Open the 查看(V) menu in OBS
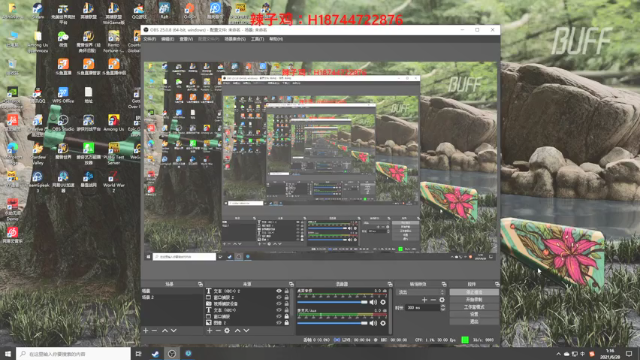This screenshot has width=640, height=360. point(186,39)
